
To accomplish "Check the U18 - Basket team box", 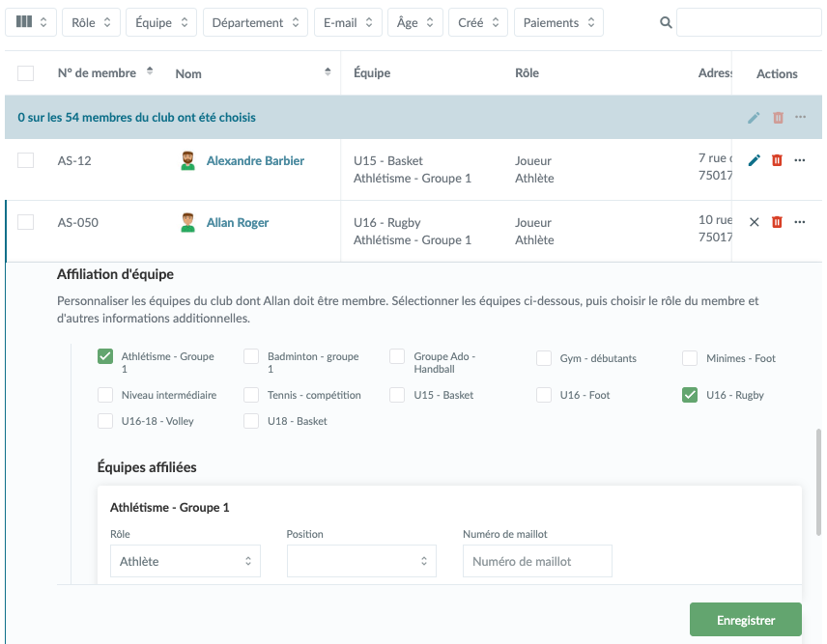I will click(251, 421).
